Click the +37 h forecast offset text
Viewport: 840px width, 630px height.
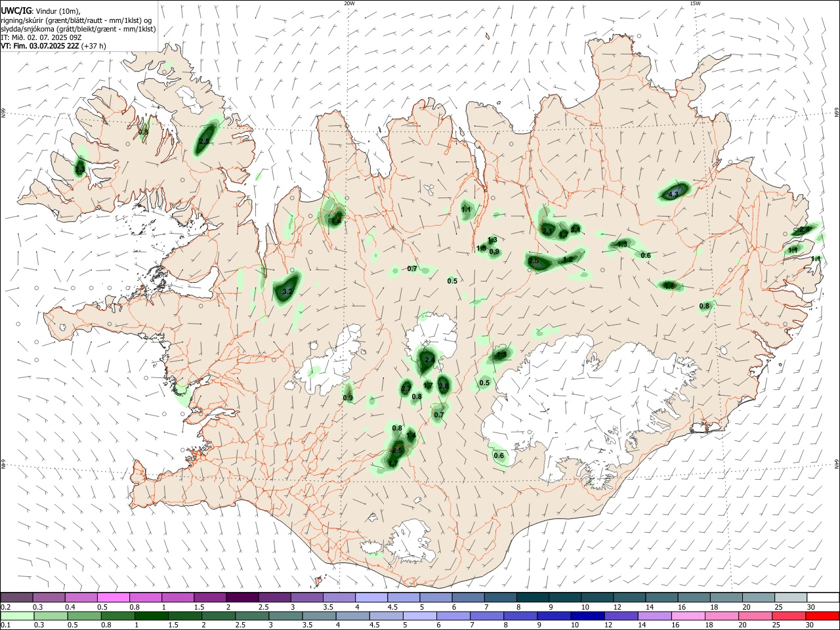[94, 46]
